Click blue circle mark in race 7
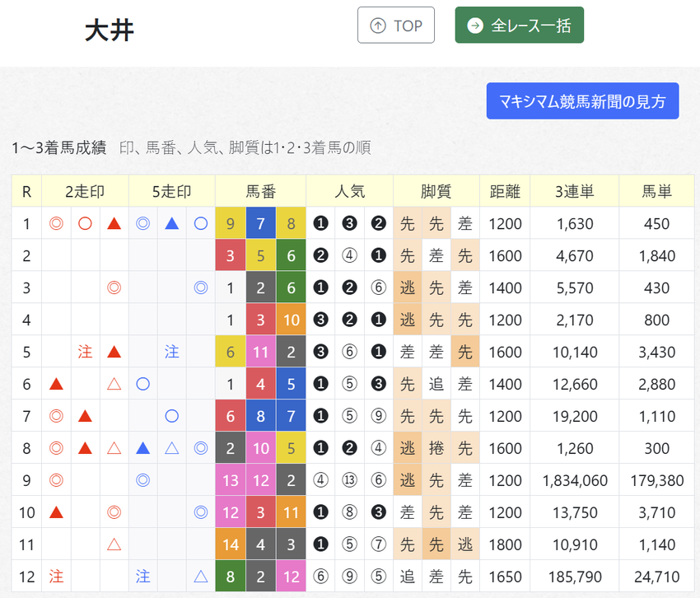 point(172,416)
